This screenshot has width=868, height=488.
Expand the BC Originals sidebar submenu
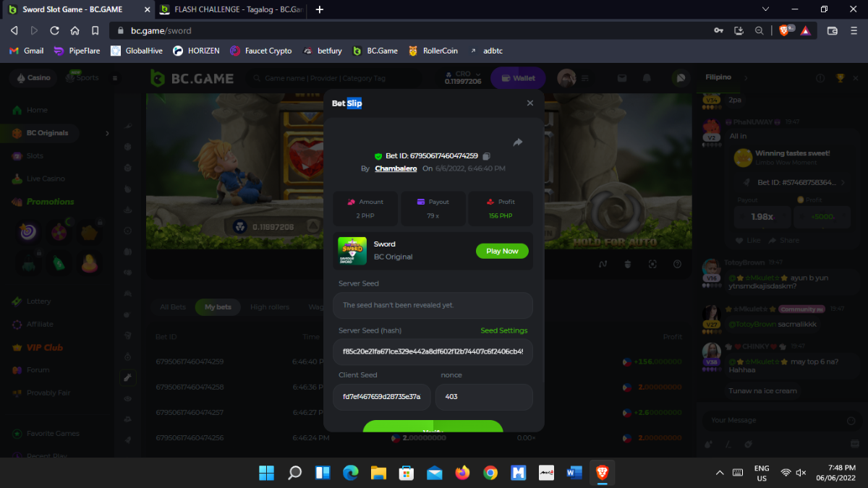pyautogui.click(x=107, y=133)
